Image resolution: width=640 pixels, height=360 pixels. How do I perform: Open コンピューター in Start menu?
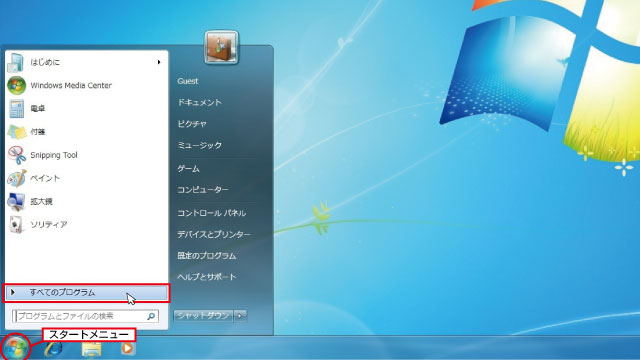[203, 190]
